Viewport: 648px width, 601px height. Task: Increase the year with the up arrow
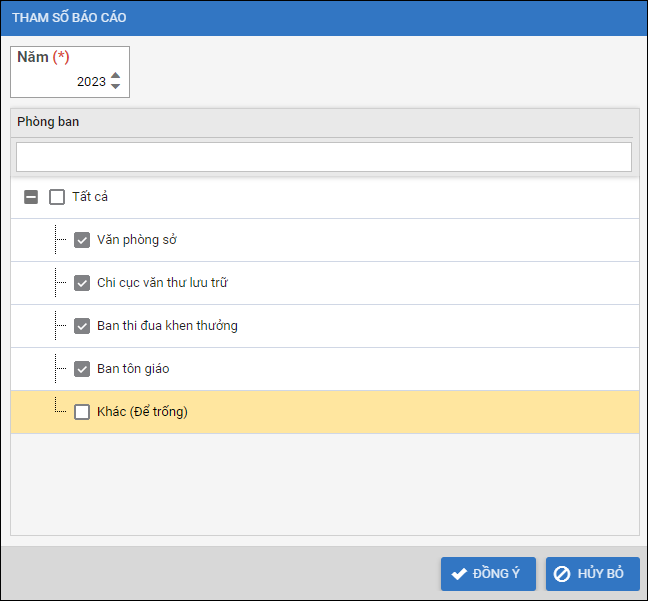[116, 76]
